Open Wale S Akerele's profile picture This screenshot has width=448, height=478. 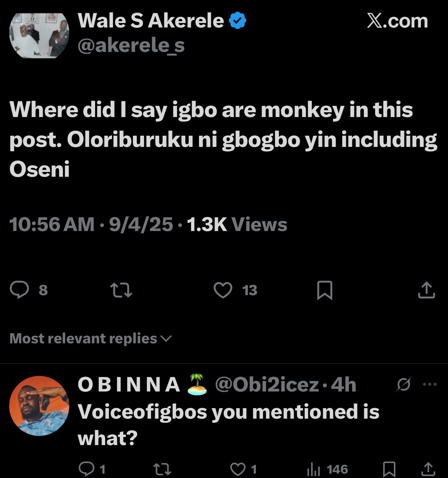[x=39, y=36]
